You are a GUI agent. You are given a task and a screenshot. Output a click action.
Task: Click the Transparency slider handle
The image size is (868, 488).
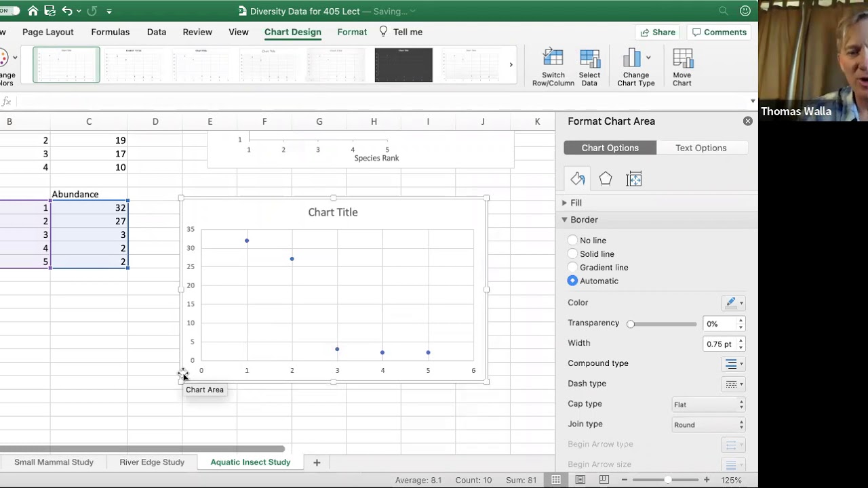(631, 324)
